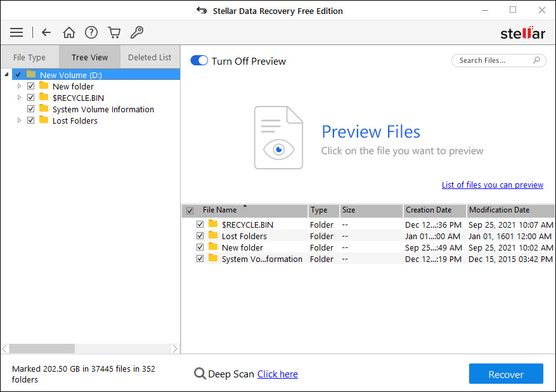Uncheck $RECYCLE.BIN checkbox in tree
Viewport: 556px width, 392px height.
pos(31,98)
